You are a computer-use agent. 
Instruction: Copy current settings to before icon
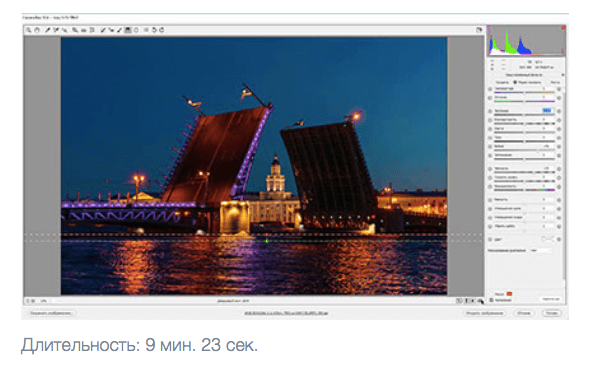coord(473,301)
